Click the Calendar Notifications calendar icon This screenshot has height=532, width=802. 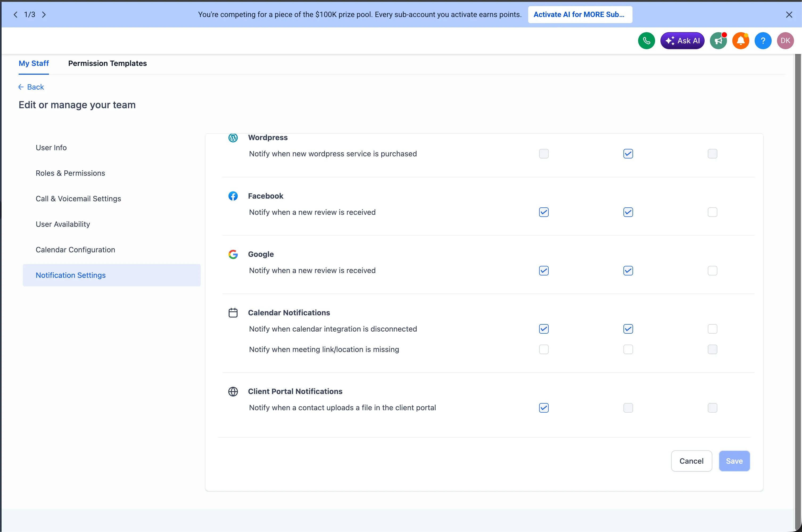[x=233, y=313]
